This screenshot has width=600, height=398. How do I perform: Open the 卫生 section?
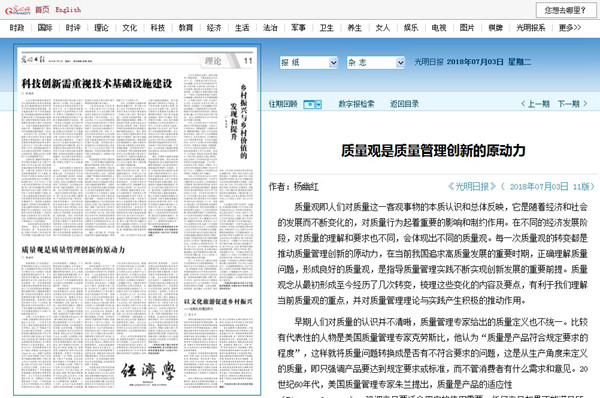[326, 28]
